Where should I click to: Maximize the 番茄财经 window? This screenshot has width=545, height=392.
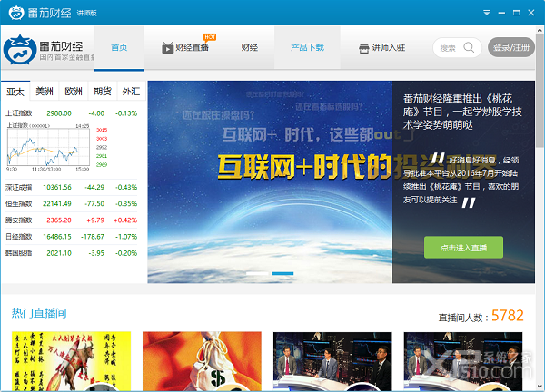point(516,13)
